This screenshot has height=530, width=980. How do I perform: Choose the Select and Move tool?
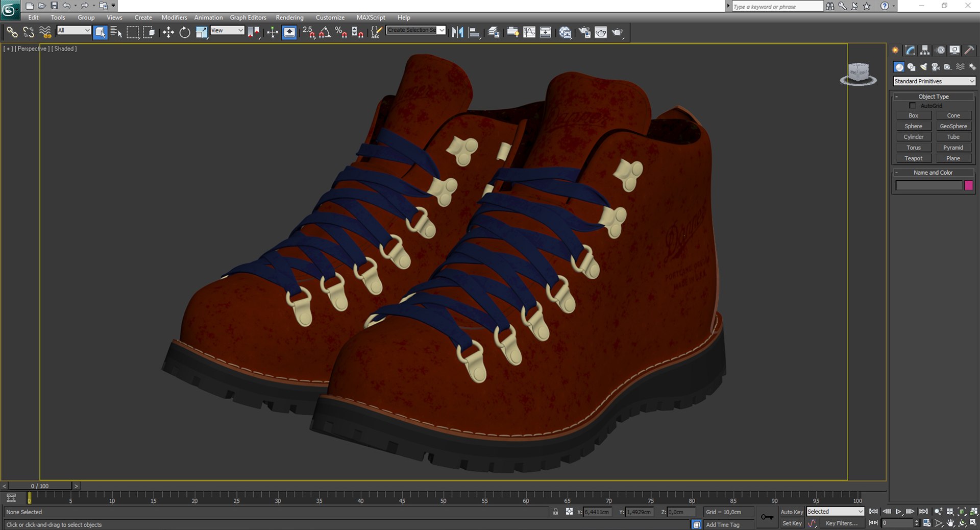[x=168, y=32]
